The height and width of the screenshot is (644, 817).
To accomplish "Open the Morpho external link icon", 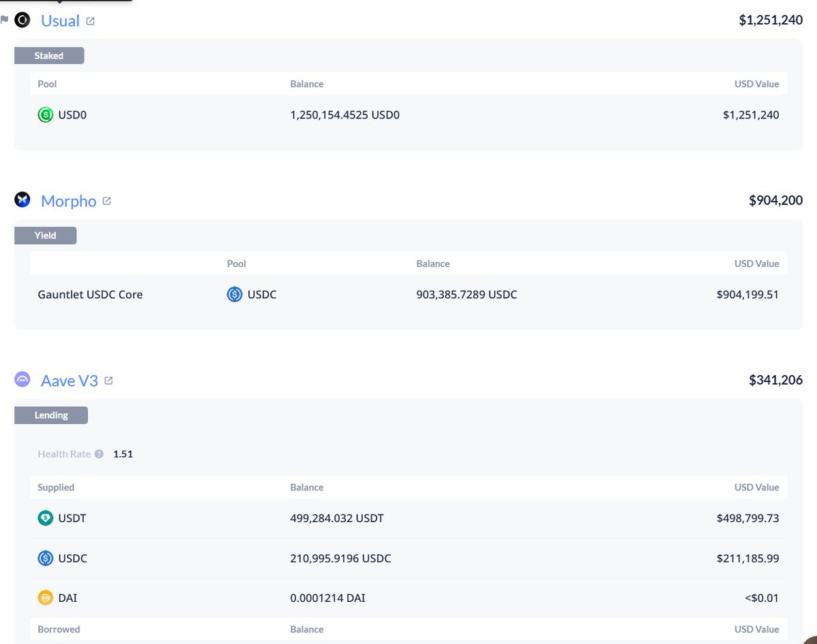I will pyautogui.click(x=106, y=201).
